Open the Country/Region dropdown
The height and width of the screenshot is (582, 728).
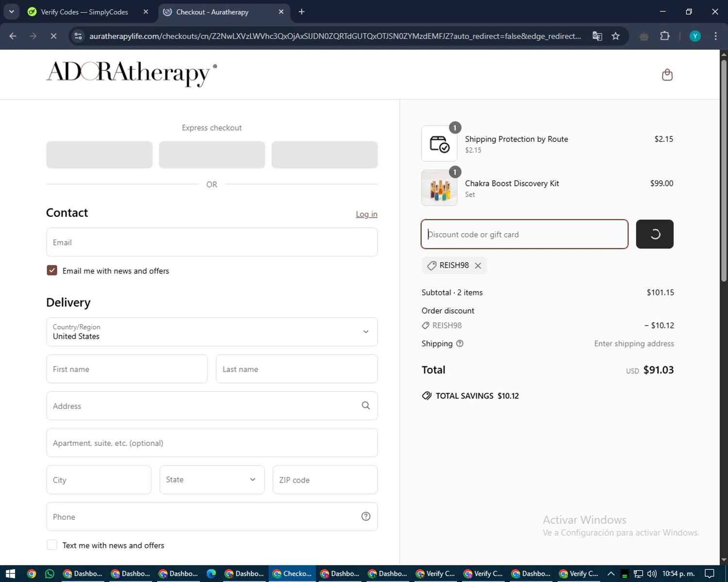[212, 332]
